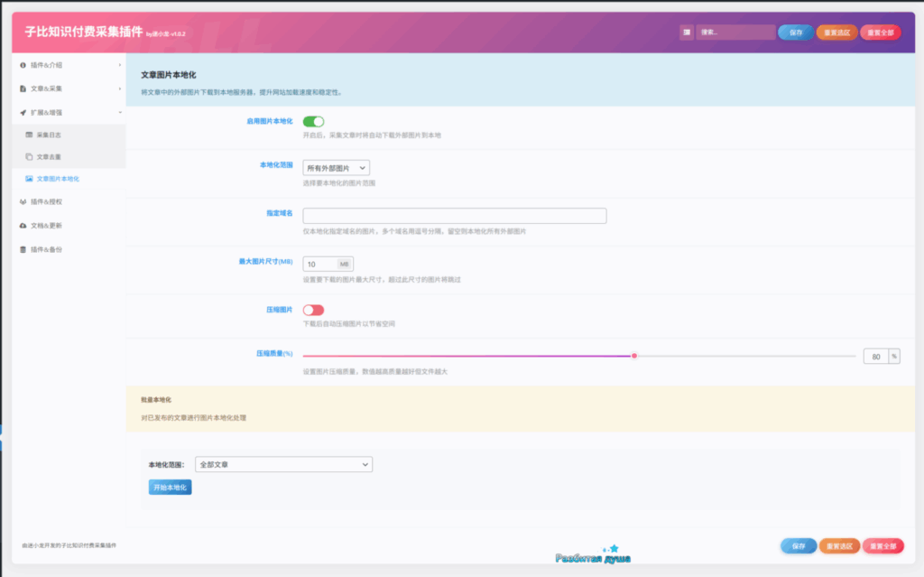Click the 指定域名 text input field
Screen dimensions: 924x577
point(454,216)
